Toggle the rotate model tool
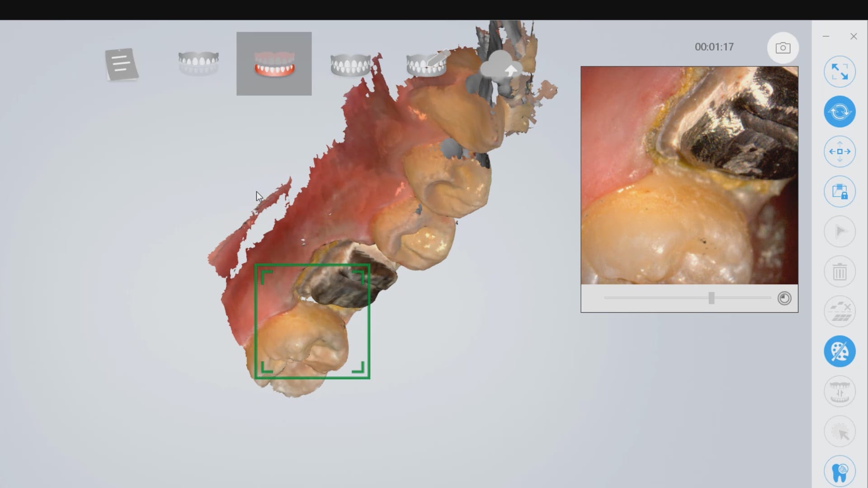This screenshot has width=868, height=488. pos(840,112)
